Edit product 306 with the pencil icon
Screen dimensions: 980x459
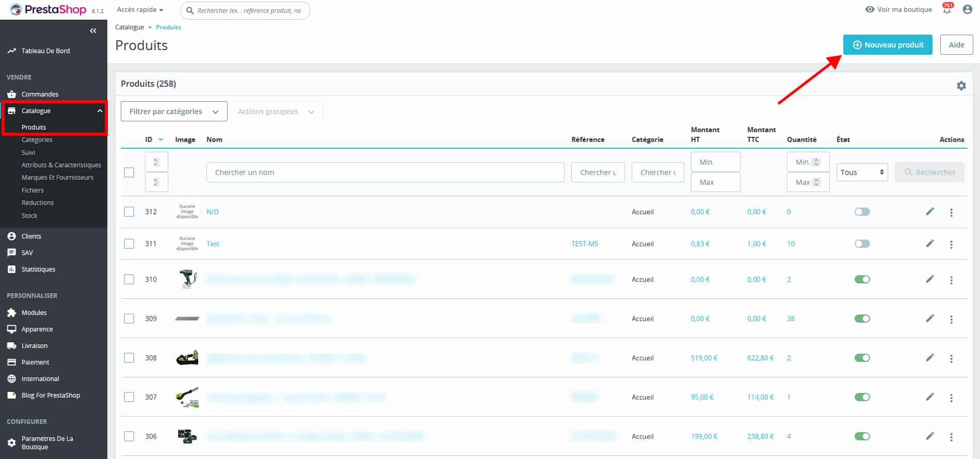[930, 436]
